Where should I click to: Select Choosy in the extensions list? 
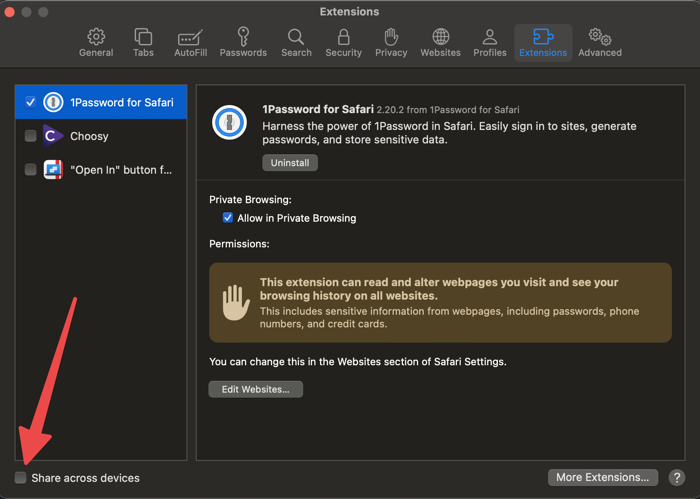point(90,136)
